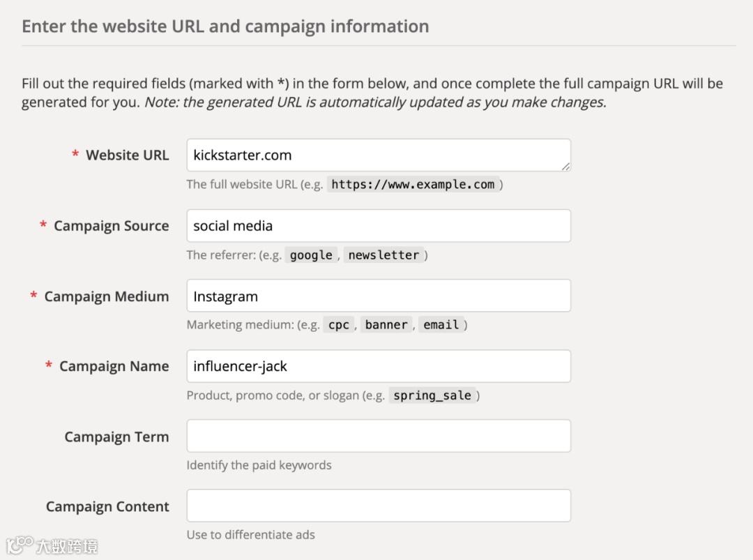Click the 'spring_sale' example chip
753x560 pixels.
pyautogui.click(x=432, y=396)
